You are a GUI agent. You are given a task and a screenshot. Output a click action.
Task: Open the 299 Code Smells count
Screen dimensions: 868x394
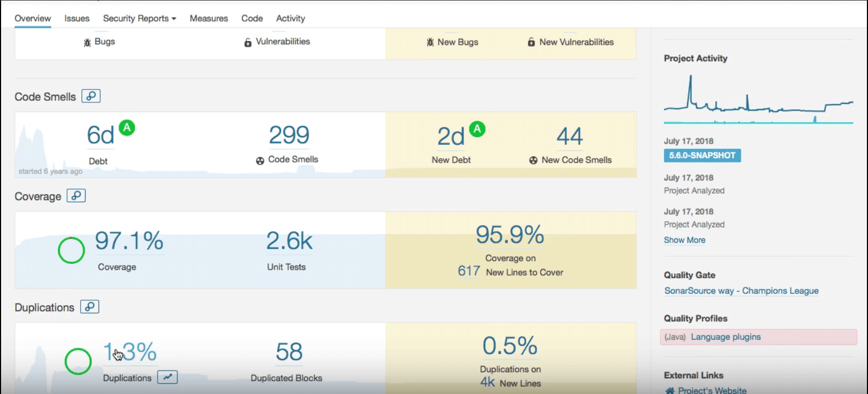pos(289,135)
